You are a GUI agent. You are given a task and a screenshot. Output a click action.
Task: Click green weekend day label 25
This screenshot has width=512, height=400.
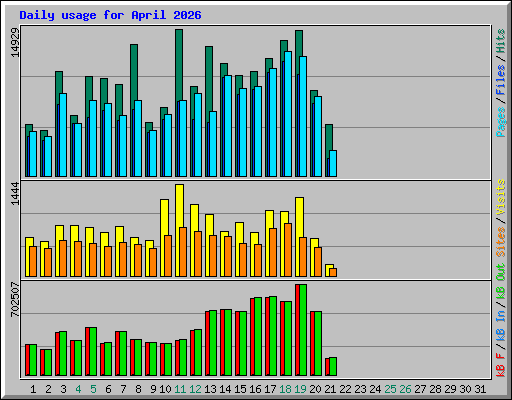coord(390,389)
